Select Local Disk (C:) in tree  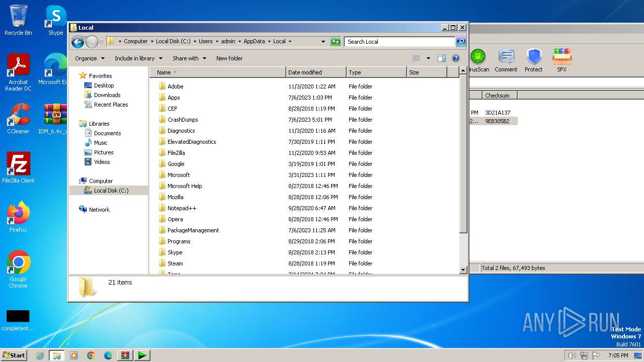pyautogui.click(x=111, y=191)
